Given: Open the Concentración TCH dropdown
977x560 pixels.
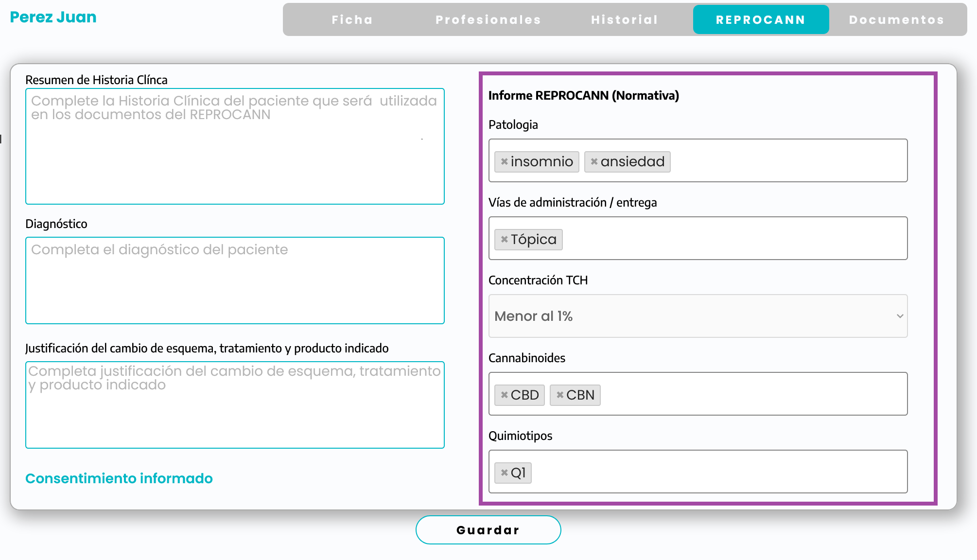Looking at the screenshot, I should (690, 316).
